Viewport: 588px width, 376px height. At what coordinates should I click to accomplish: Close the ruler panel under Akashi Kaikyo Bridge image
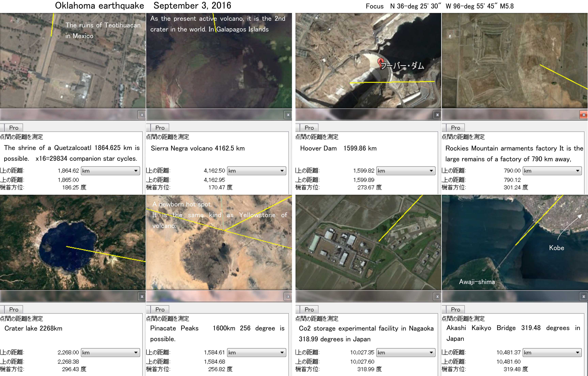(x=583, y=297)
